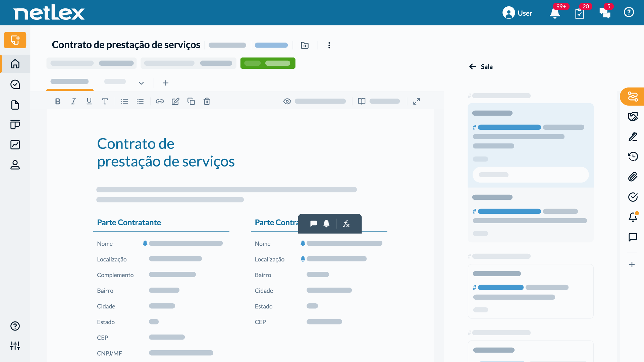
Task: Click the Complemento field label
Action: pyautogui.click(x=115, y=275)
